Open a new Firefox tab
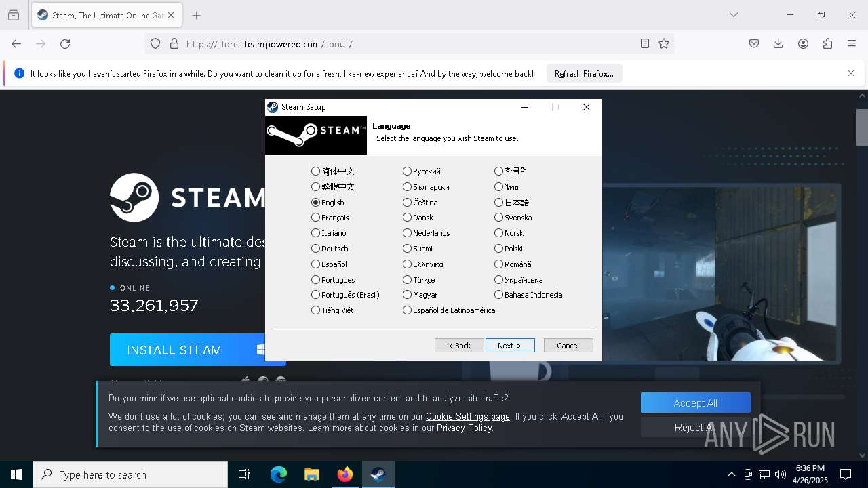The width and height of the screenshot is (868, 488). coord(197,15)
